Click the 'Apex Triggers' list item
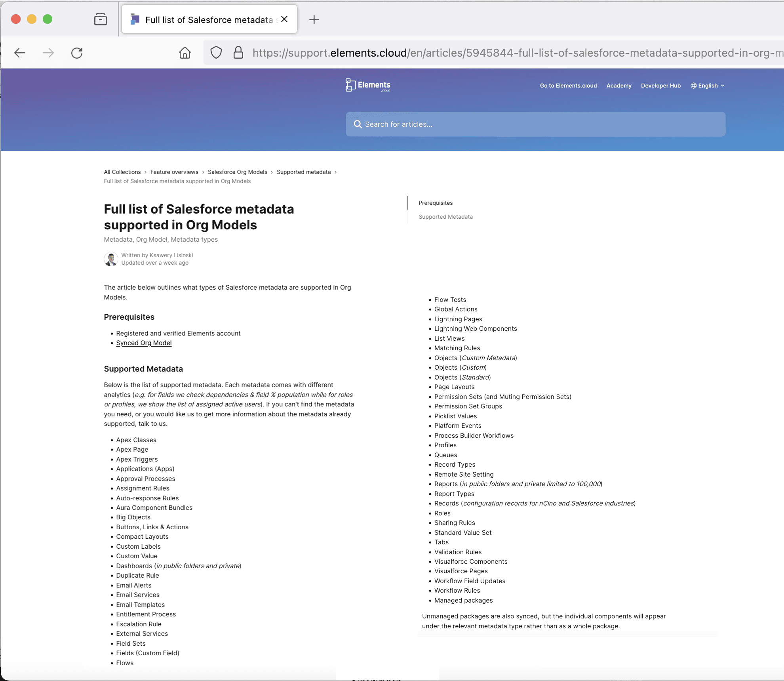 137,459
